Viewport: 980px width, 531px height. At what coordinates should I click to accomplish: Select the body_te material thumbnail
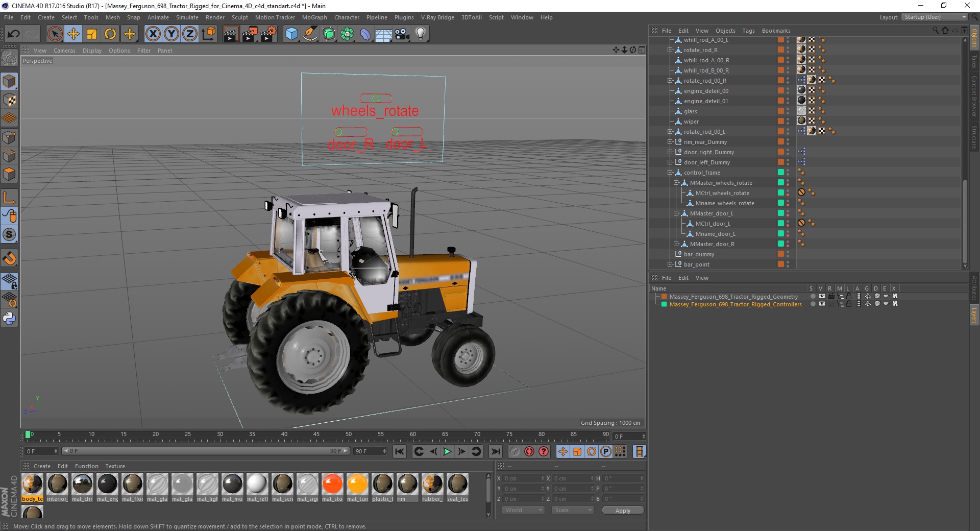[x=32, y=484]
